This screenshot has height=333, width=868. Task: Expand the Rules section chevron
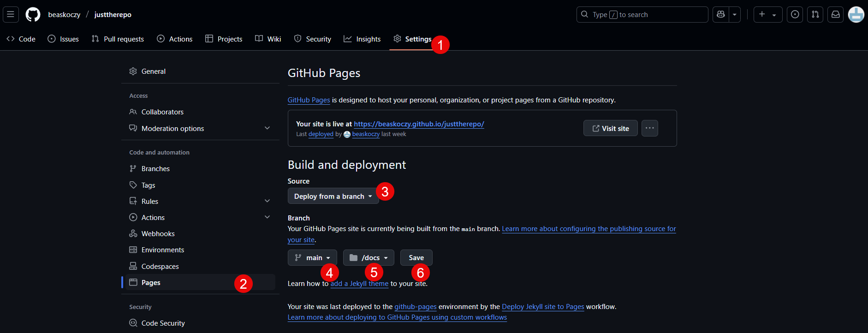268,201
